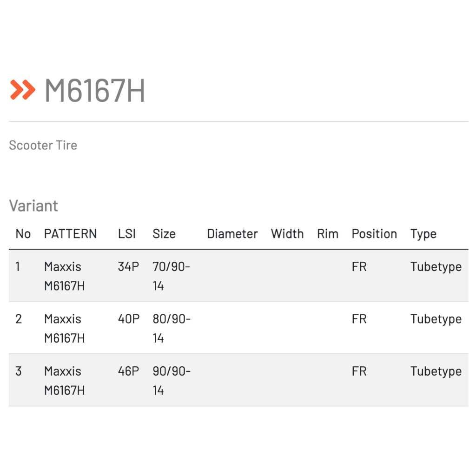Click the Diameter column header
The width and height of the screenshot is (476, 476).
232,234
